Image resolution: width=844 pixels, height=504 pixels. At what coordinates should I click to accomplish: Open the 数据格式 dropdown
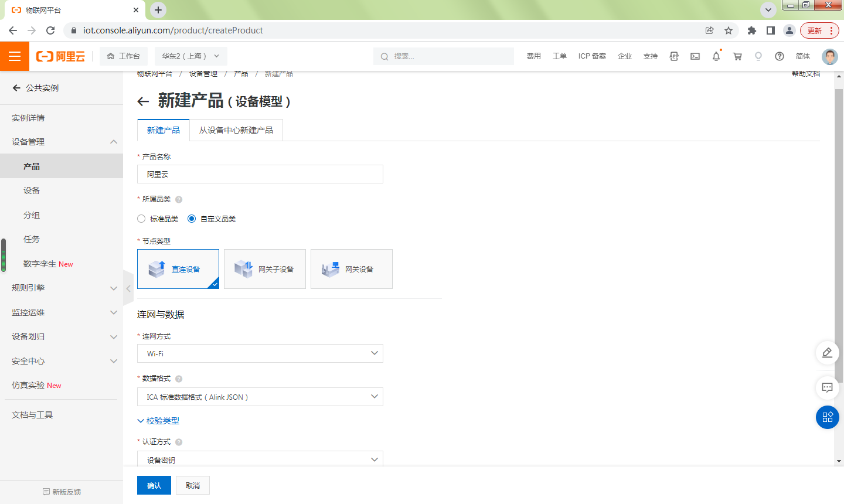click(x=260, y=397)
